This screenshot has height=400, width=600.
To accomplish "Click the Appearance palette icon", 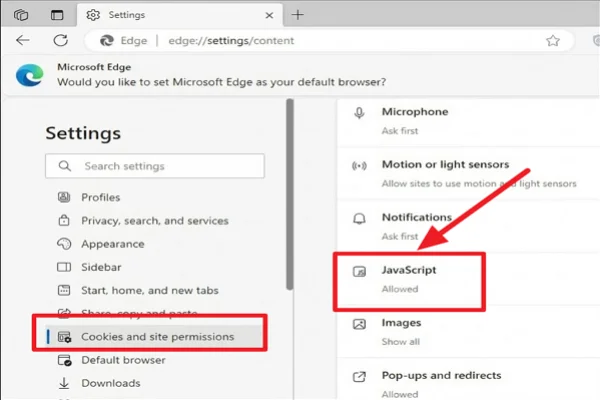I will pos(64,244).
